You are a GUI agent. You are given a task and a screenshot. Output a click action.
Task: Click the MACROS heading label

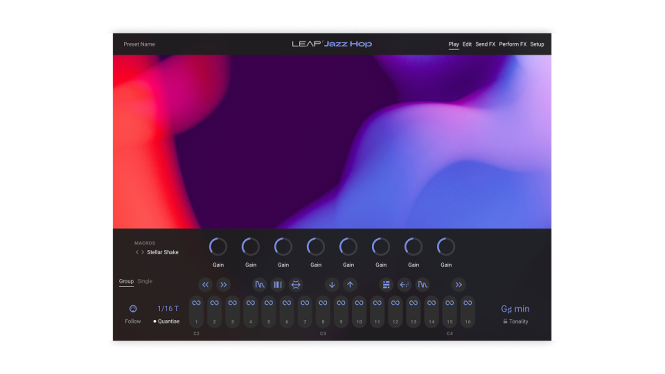pyautogui.click(x=145, y=243)
